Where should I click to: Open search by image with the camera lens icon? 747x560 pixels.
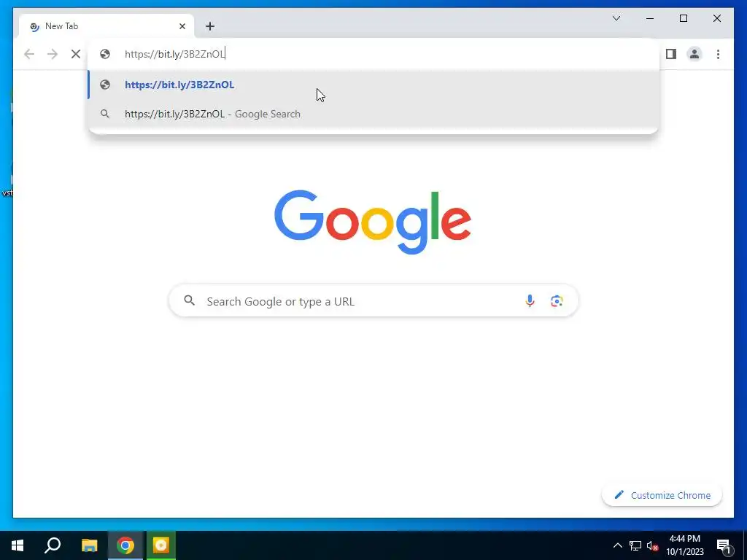557,301
